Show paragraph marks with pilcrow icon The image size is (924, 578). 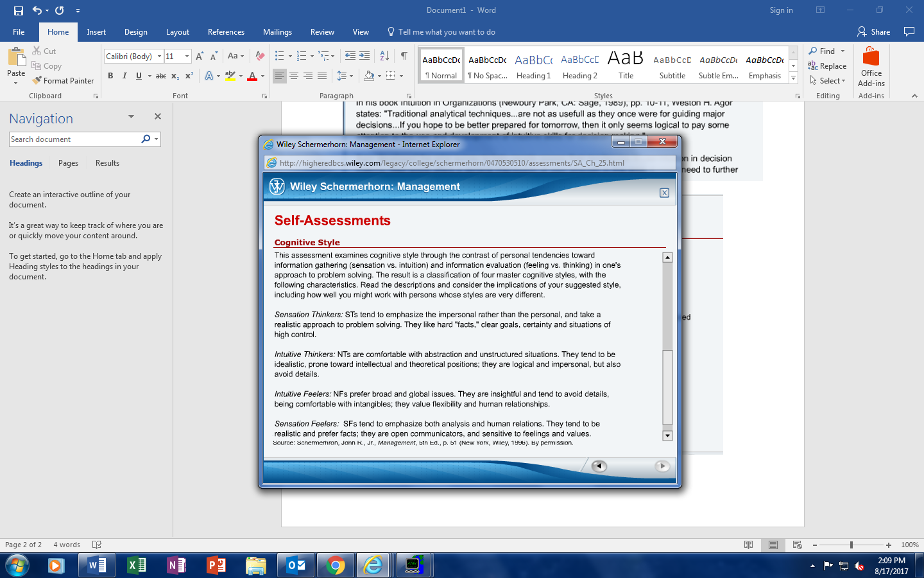coord(404,57)
